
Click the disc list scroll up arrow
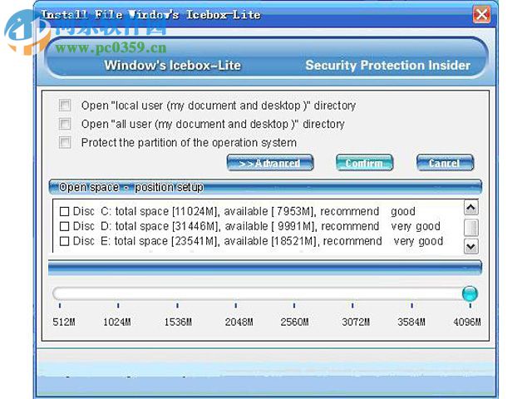point(471,208)
